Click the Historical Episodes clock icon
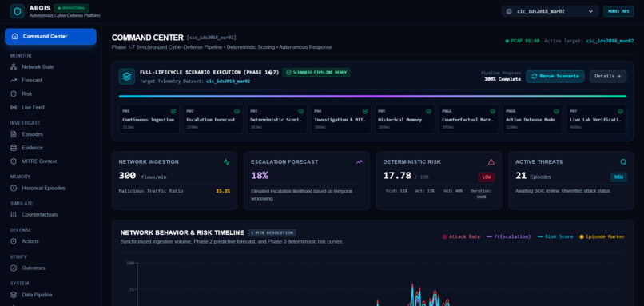Screen dimensions: 644x306 [14, 188]
